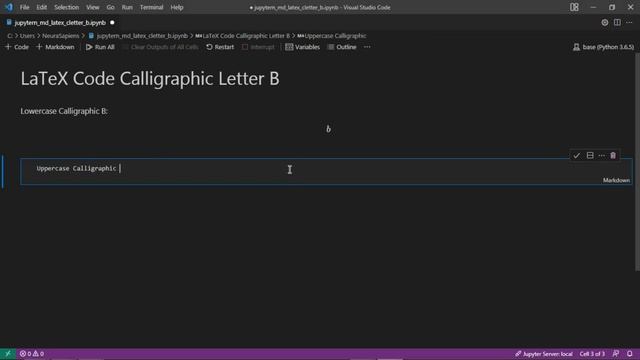Image resolution: width=640 pixels, height=360 pixels.
Task: Click the Users breadcrumb
Action: tap(27, 36)
